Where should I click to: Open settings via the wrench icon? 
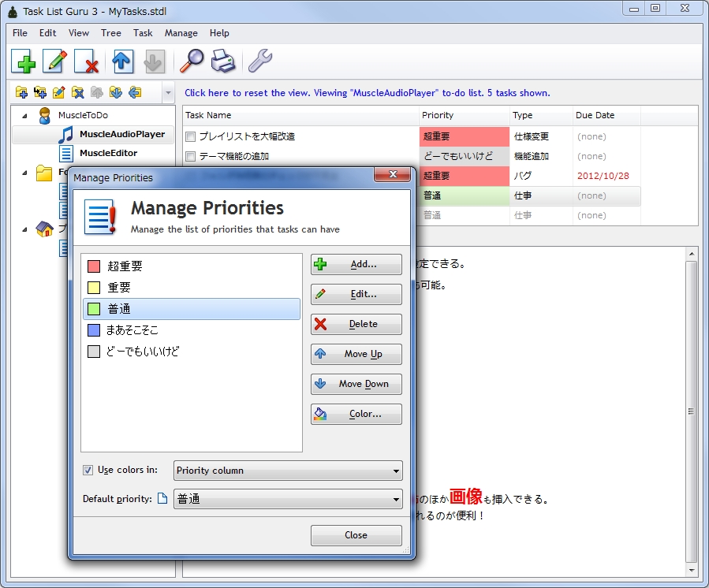click(x=260, y=61)
